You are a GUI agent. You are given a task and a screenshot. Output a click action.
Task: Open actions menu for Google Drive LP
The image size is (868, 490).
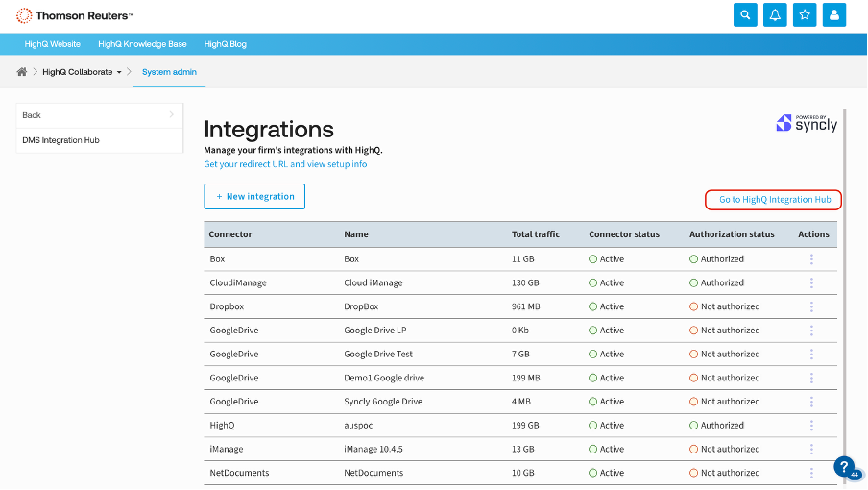pos(811,331)
